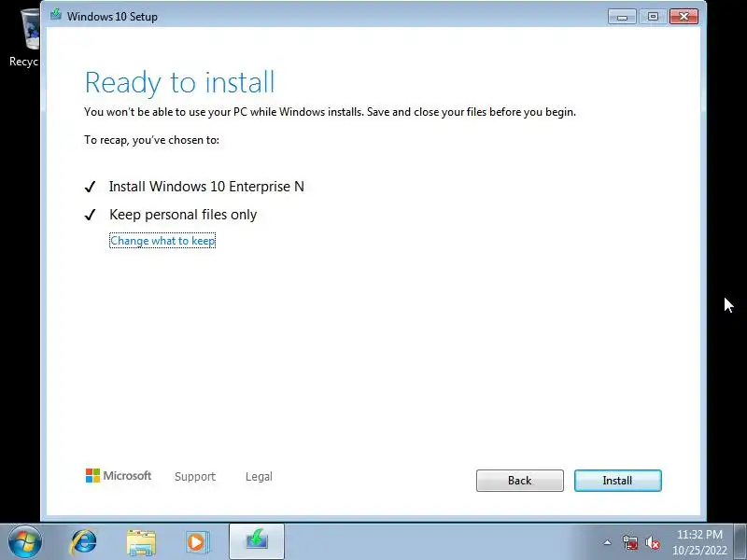The image size is (747, 560).
Task: Open the 'Change what to keep' link
Action: click(162, 241)
